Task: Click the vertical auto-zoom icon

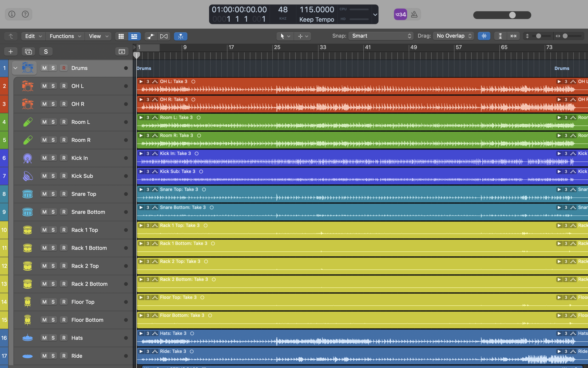Action: [x=500, y=36]
